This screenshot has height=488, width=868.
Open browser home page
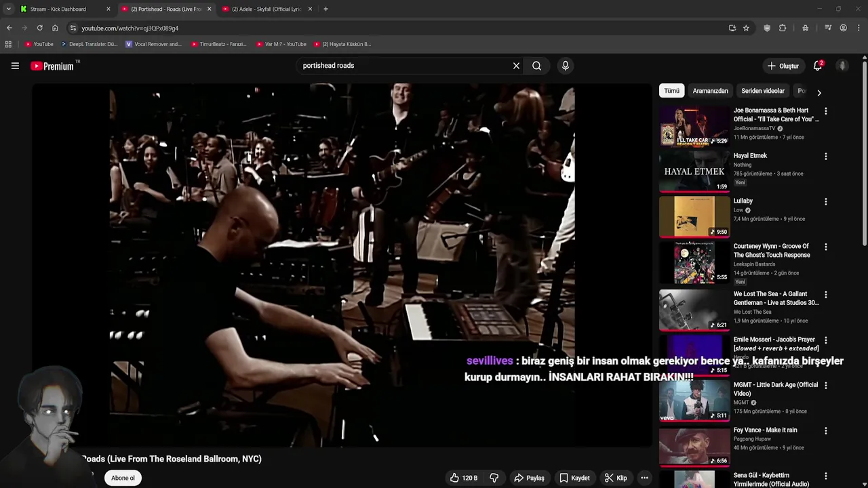point(55,28)
